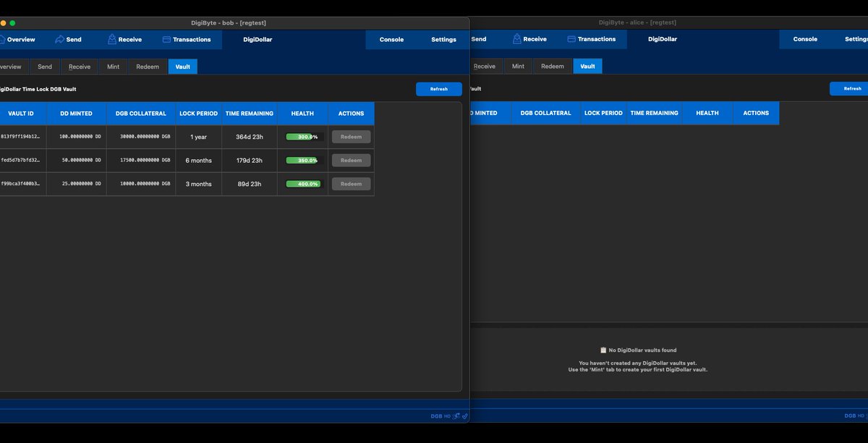The width and height of the screenshot is (868, 443).
Task: Click the 350.0% health bar
Action: (x=302, y=160)
